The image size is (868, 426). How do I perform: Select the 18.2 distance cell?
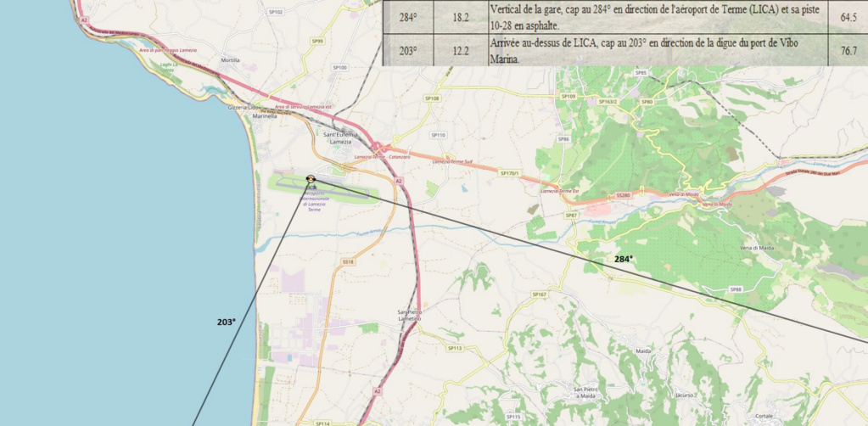coord(461,17)
